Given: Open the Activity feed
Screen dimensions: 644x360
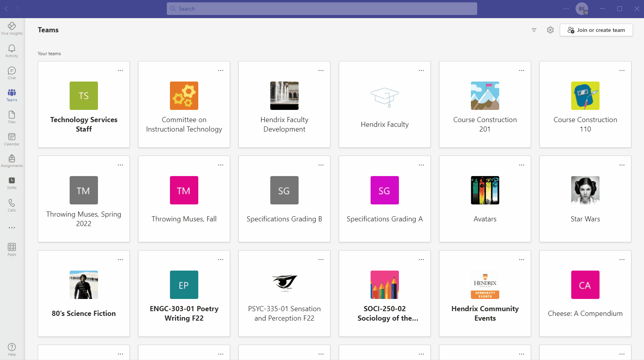Looking at the screenshot, I should (x=12, y=51).
